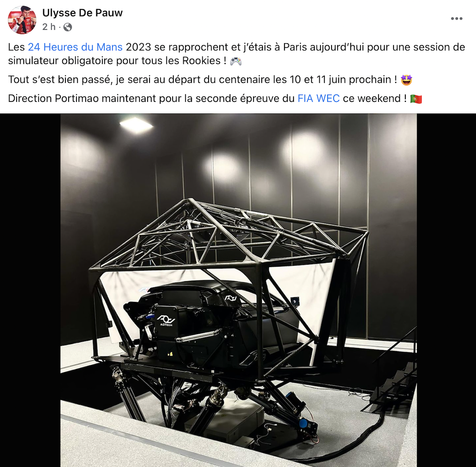The height and width of the screenshot is (467, 476).
Task: Click the Portugal flag emoji
Action: tap(416, 99)
